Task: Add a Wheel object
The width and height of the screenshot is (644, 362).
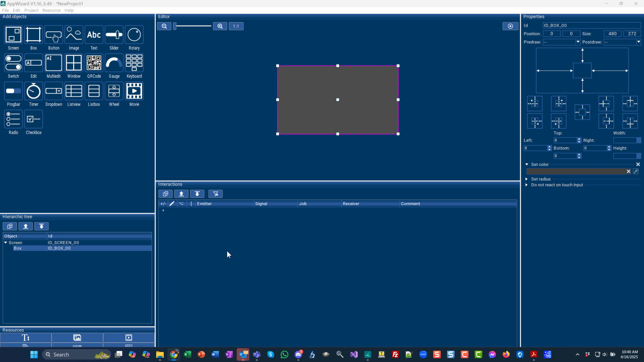Action: (114, 91)
